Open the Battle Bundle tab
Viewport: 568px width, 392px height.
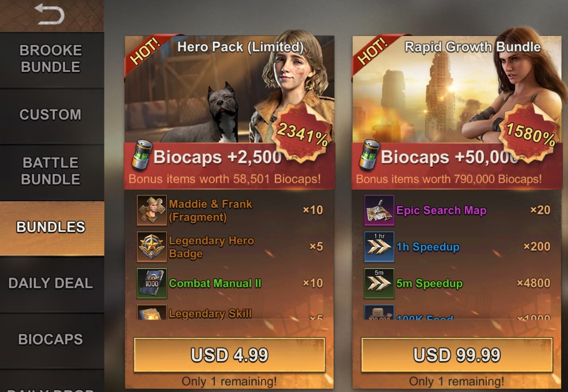(x=52, y=172)
